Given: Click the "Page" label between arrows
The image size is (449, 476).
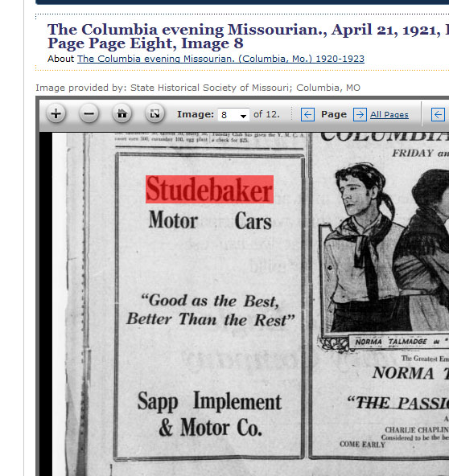Looking at the screenshot, I should pos(334,114).
